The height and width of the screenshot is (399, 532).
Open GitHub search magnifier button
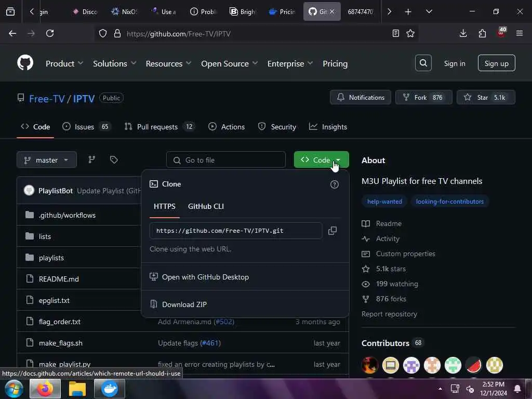click(423, 63)
